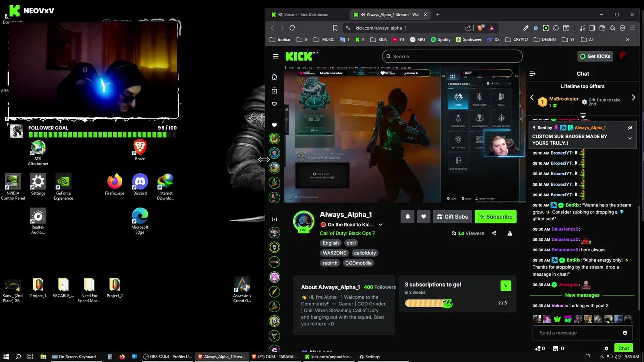Share the page via address-bar share icon
This screenshot has height=362, width=644.
468,28
